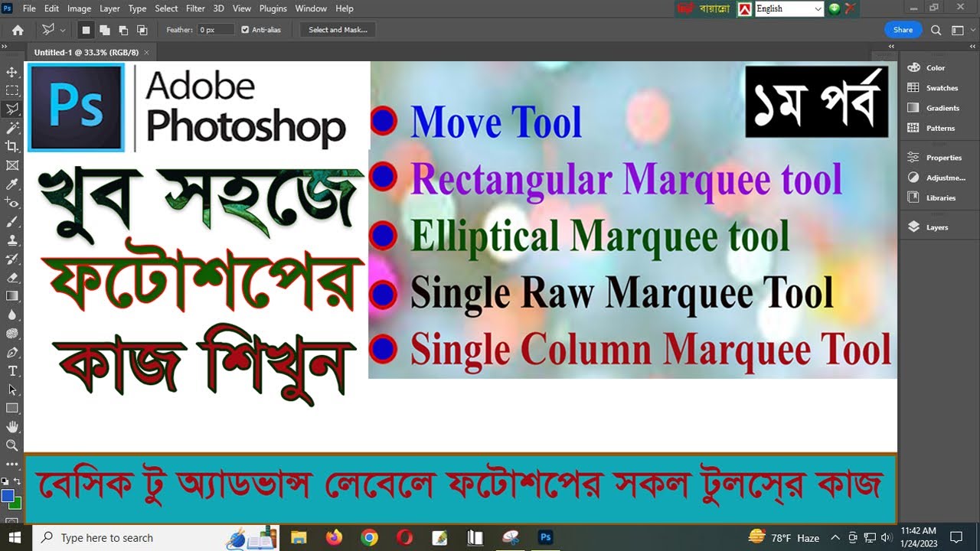Expand the left toolbar double-arrow
The width and height of the screenshot is (980, 551).
pos(5,46)
